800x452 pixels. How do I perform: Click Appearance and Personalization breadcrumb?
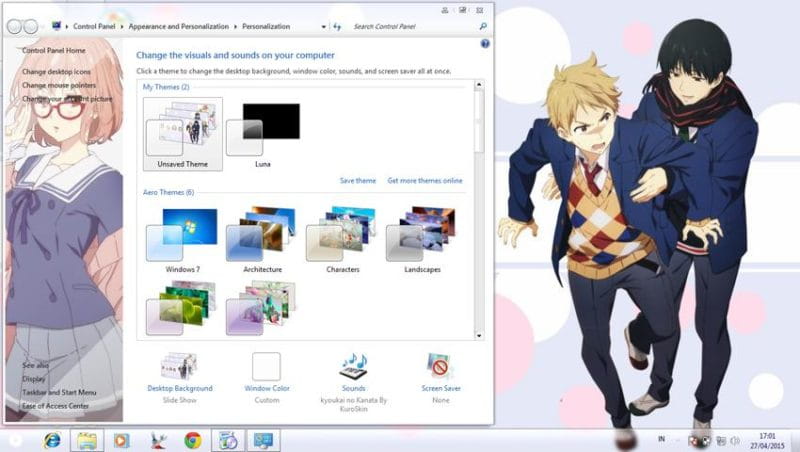179,26
